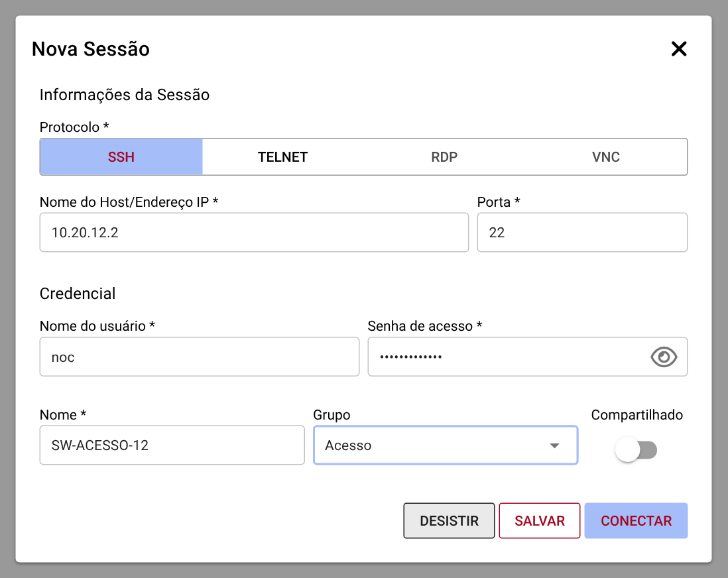Click the Senha de acesso password field
The width and height of the screenshot is (728, 578).
pos(527,357)
